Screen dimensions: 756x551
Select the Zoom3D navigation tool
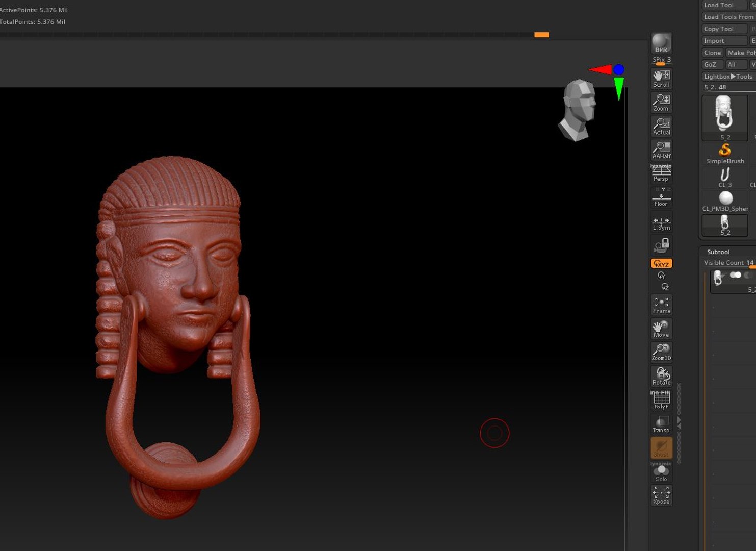(x=661, y=353)
